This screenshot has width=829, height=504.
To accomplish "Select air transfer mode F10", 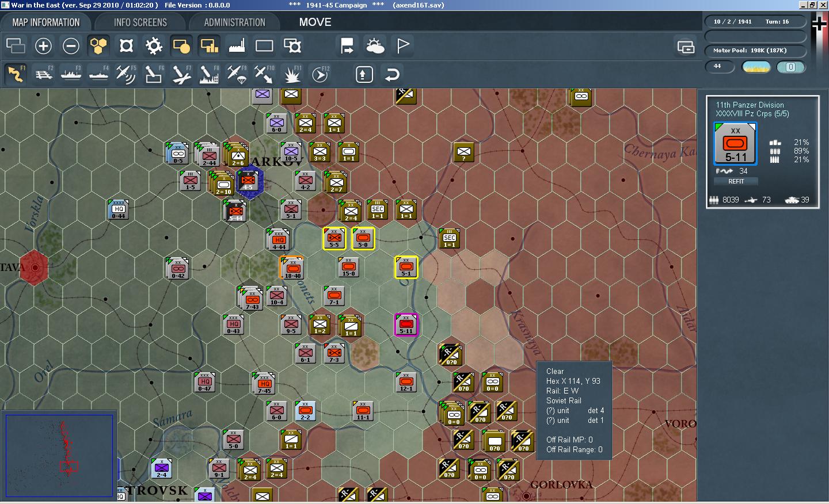I will [264, 74].
